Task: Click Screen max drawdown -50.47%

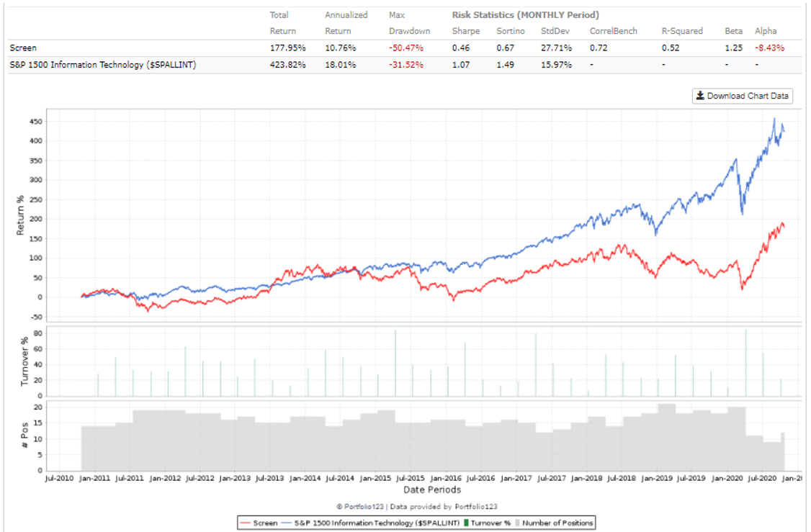Action: (406, 48)
